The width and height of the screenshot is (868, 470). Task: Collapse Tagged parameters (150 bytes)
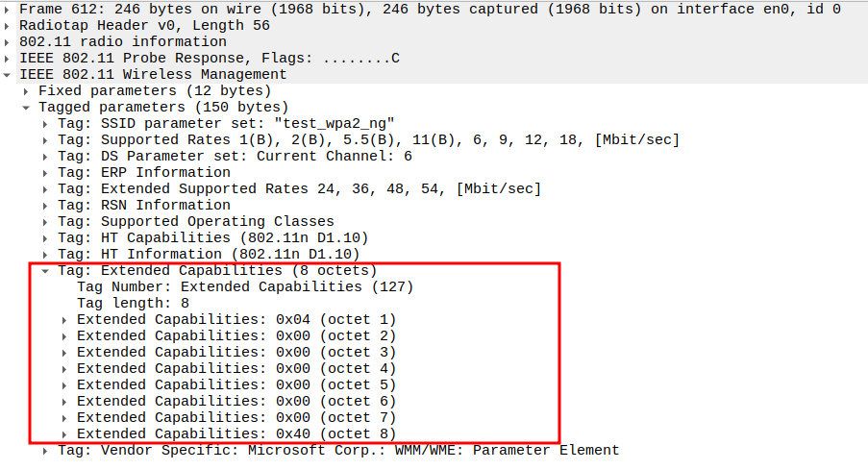(x=27, y=108)
